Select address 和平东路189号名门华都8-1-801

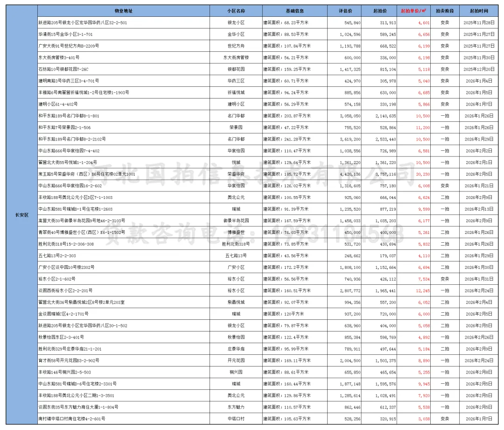pyautogui.click(x=69, y=116)
